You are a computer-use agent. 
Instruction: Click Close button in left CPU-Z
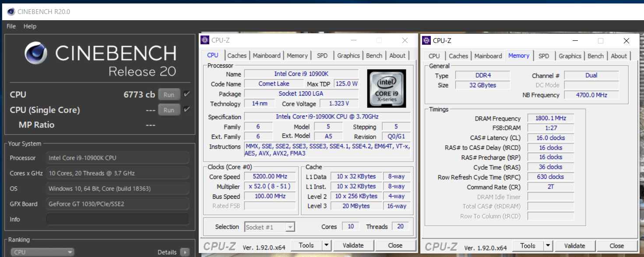395,245
